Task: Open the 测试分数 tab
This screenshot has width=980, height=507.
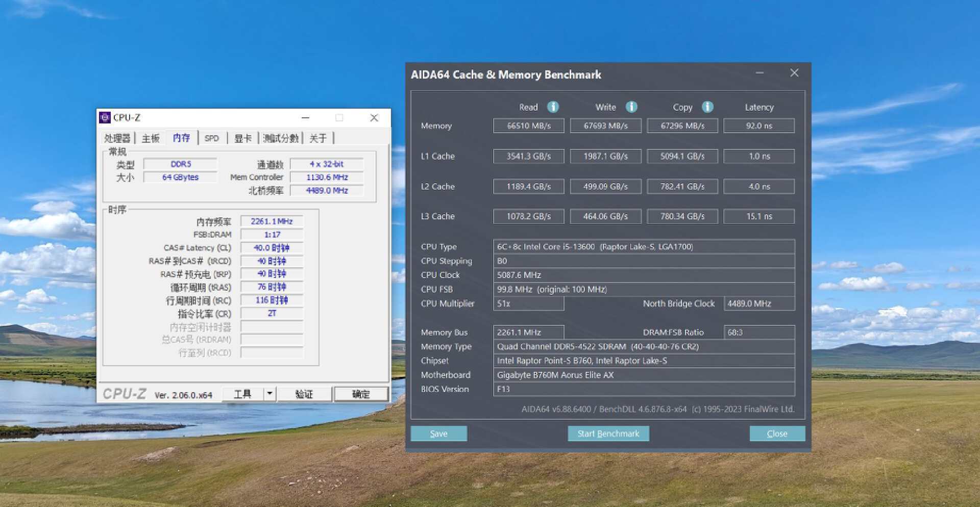Action: (280, 138)
